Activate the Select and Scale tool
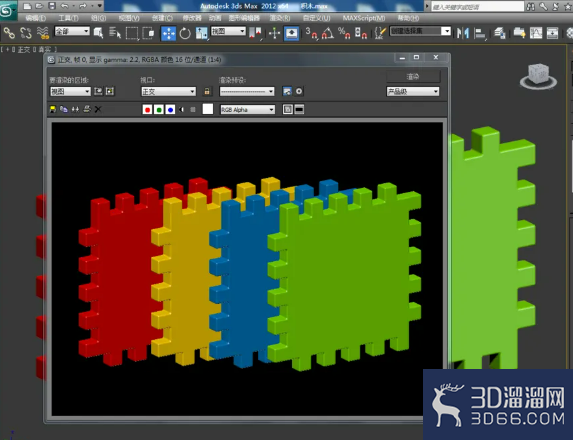Image resolution: width=573 pixels, height=440 pixels. 201,33
